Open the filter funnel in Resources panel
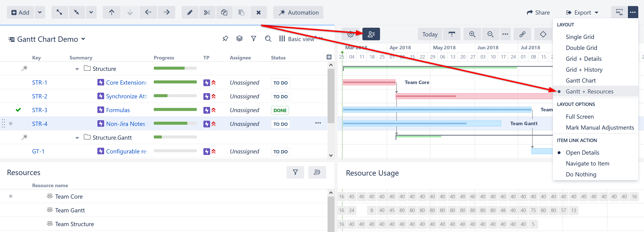644x232 pixels. point(295,172)
